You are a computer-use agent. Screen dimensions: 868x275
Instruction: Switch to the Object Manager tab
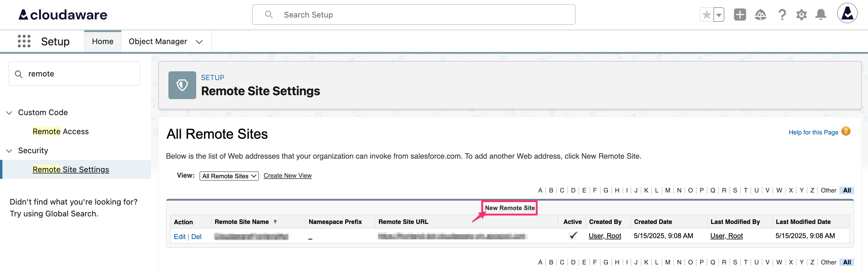click(x=158, y=41)
